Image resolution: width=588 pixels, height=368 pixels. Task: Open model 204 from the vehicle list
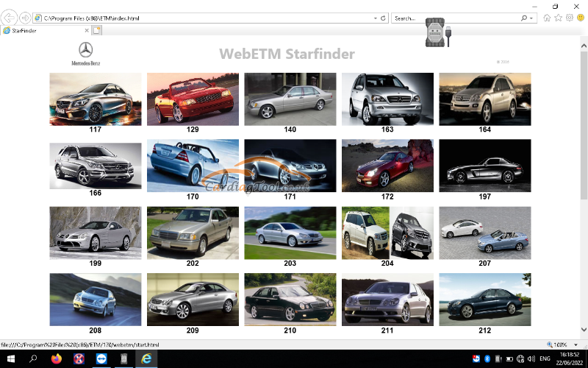tap(387, 233)
